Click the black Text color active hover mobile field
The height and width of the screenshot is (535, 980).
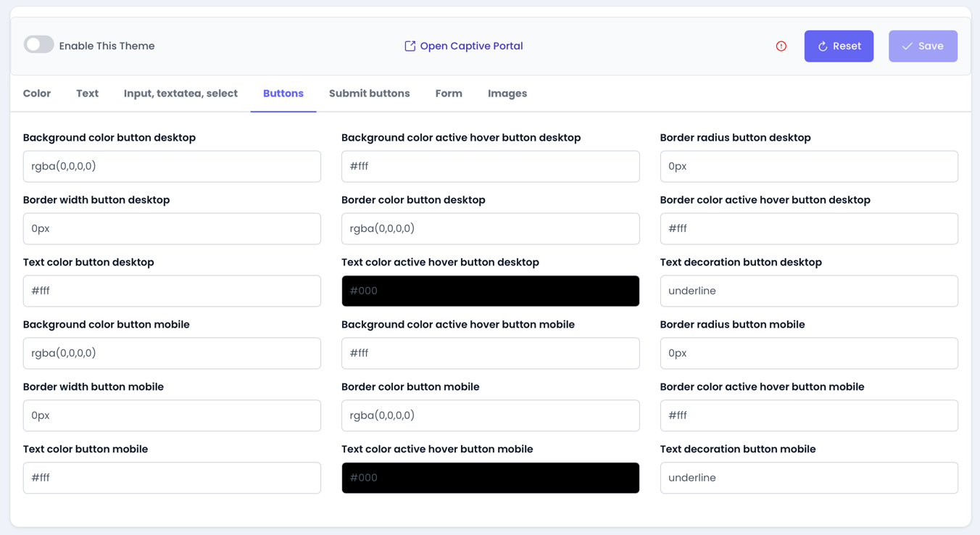coord(490,478)
